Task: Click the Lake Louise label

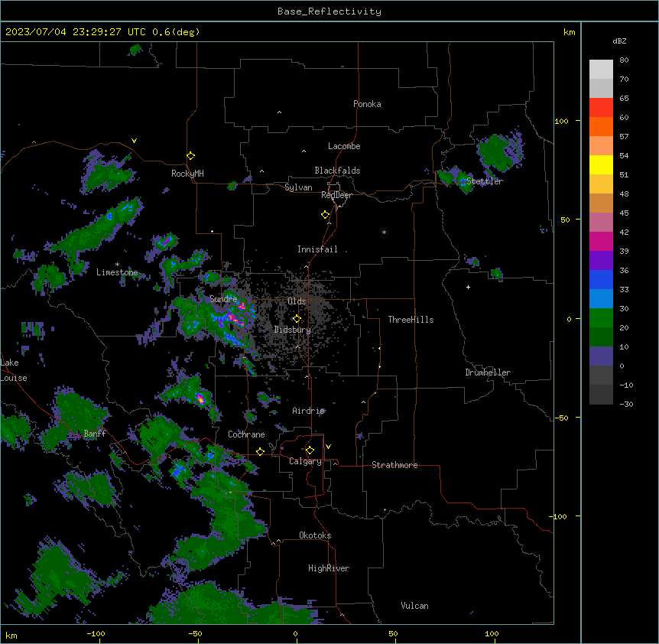Action: [14, 370]
